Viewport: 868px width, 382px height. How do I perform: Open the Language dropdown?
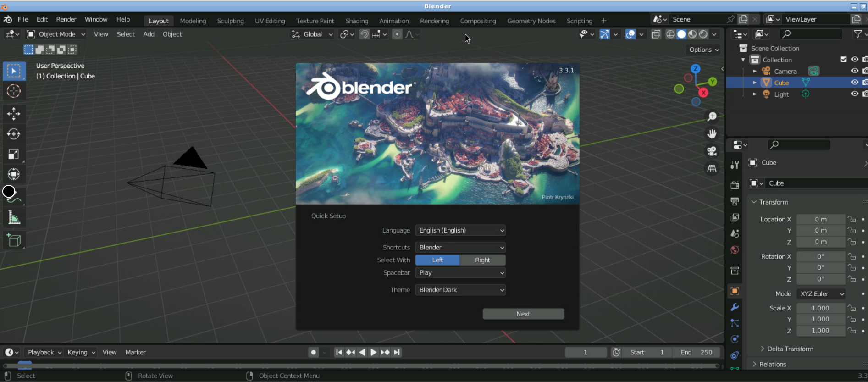[x=460, y=230]
